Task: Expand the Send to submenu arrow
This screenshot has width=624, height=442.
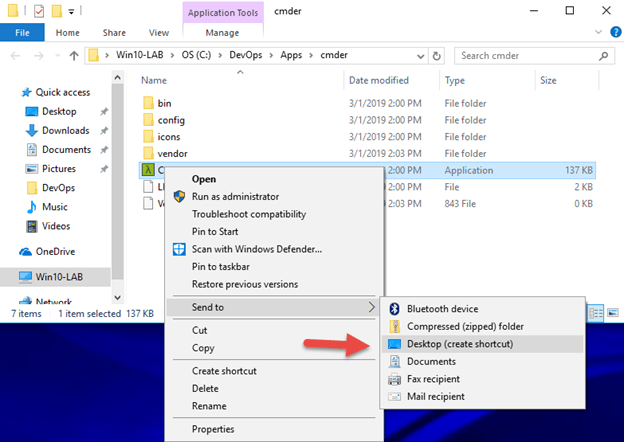Action: click(x=371, y=307)
